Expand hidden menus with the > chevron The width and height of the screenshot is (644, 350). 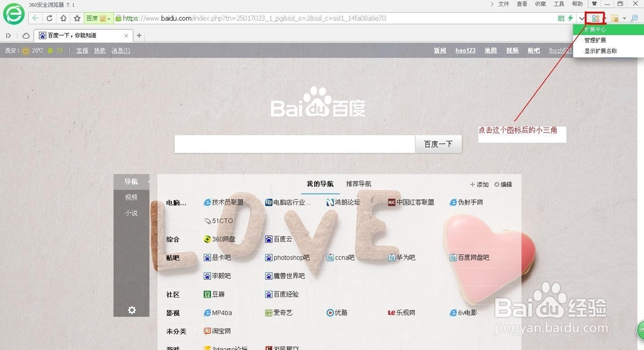492,4
